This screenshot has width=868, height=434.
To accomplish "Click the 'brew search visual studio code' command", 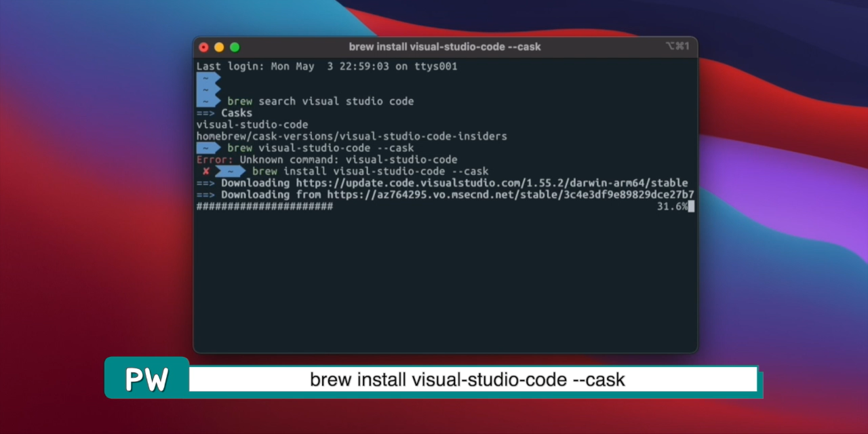I will tap(320, 101).
